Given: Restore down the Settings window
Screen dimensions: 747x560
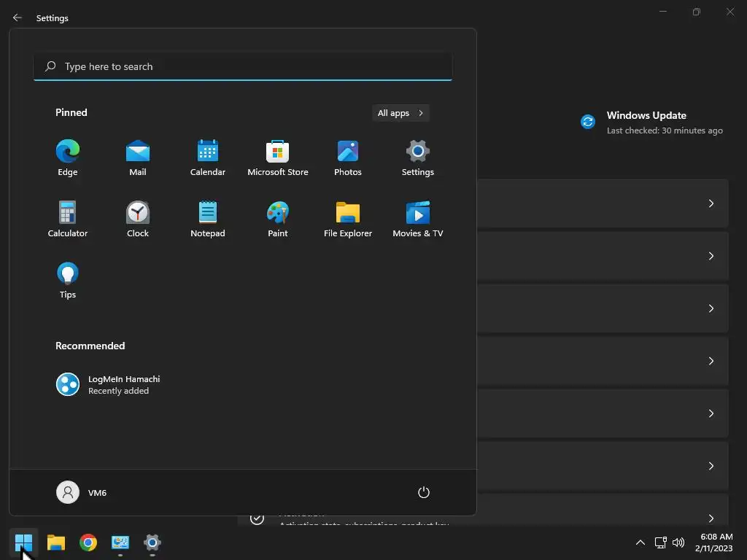Looking at the screenshot, I should point(697,12).
